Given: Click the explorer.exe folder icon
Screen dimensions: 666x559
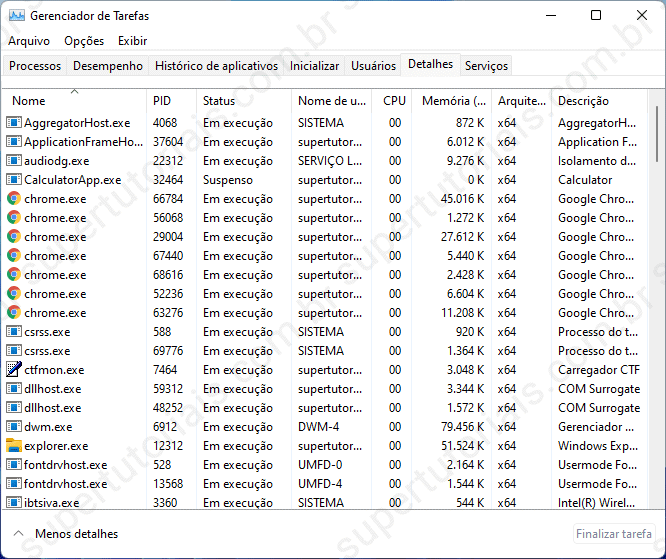Looking at the screenshot, I should coord(14,446).
